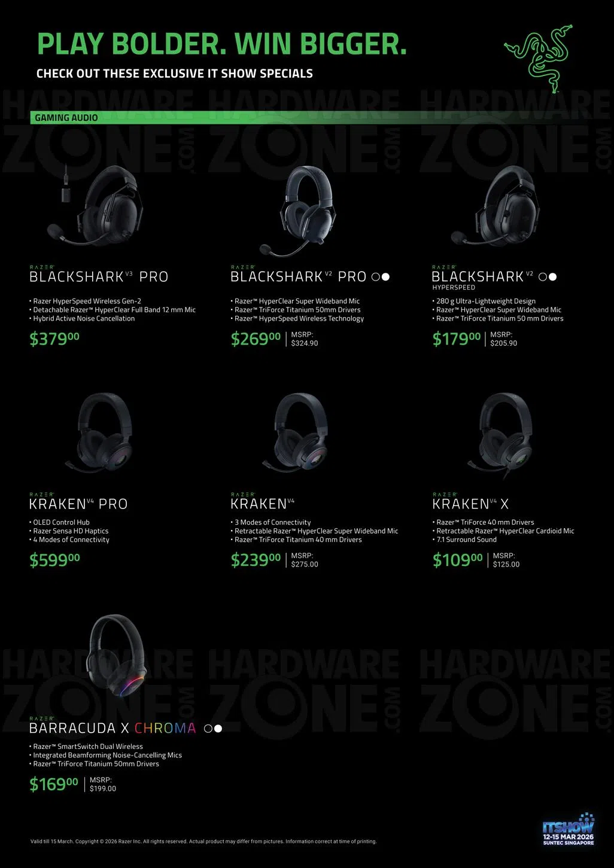The image size is (614, 868).
Task: Open the Kraken V4 X headset image
Action: coord(504,432)
